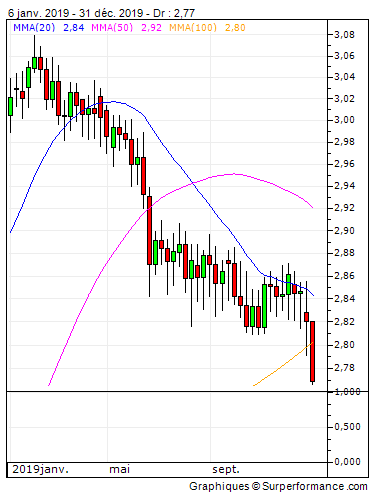Click the peak of the blue MMA(20) curve
The height and width of the screenshot is (495, 375).
tap(113, 102)
